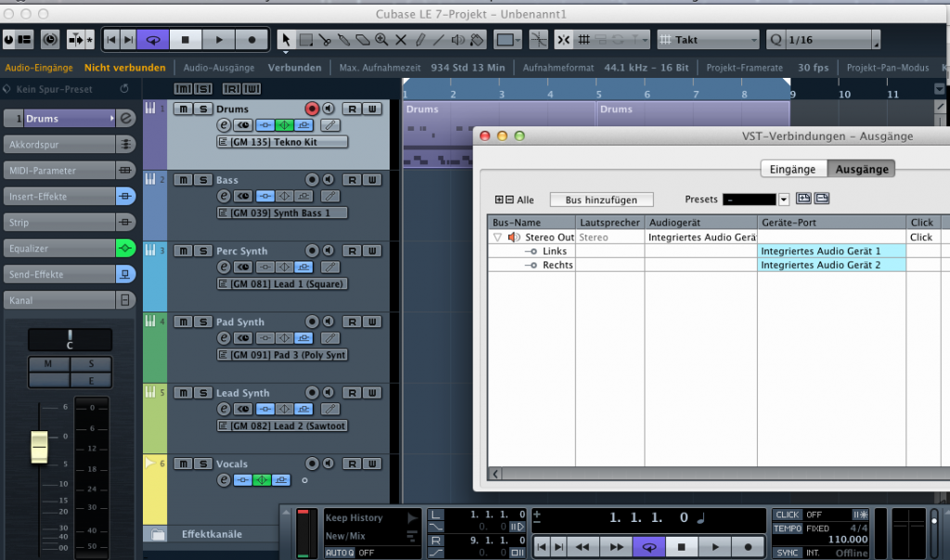Image resolution: width=950 pixels, height=560 pixels.
Task: Open the MIDI-Parameter inspector section
Action: click(x=58, y=170)
